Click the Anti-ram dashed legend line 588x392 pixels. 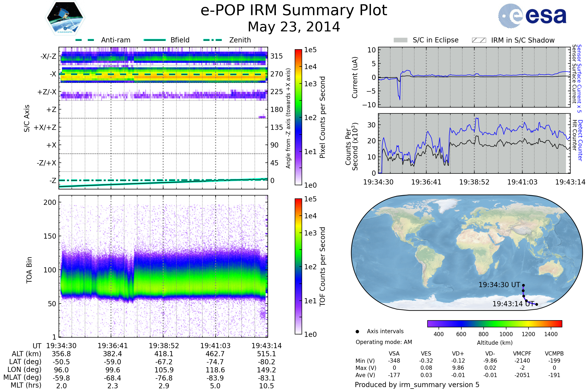pyautogui.click(x=85, y=40)
